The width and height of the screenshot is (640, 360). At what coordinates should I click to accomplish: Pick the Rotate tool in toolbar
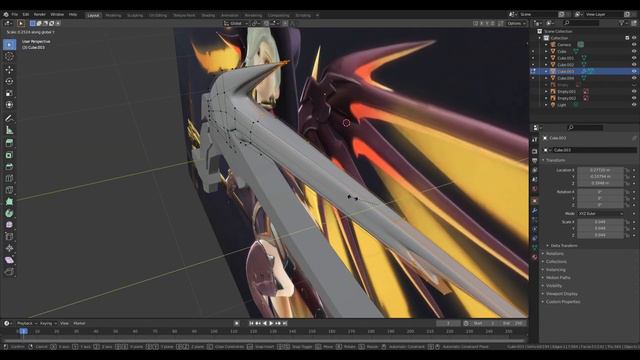point(9,81)
